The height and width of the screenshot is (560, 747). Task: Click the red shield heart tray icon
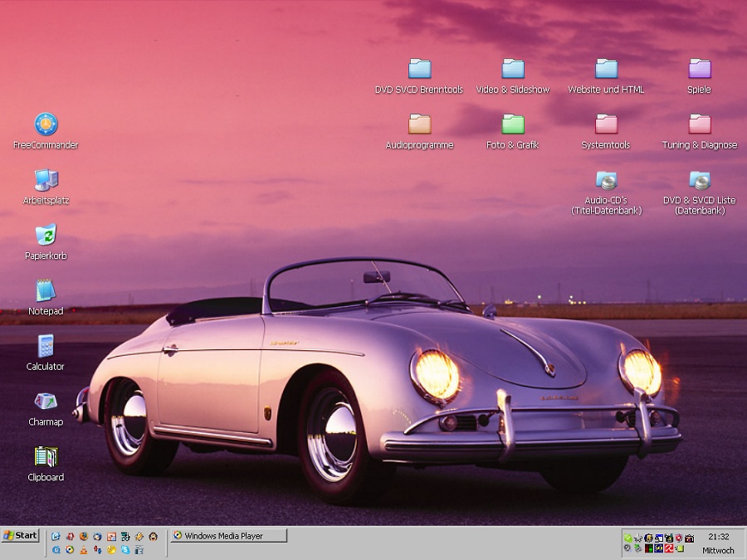tap(679, 538)
